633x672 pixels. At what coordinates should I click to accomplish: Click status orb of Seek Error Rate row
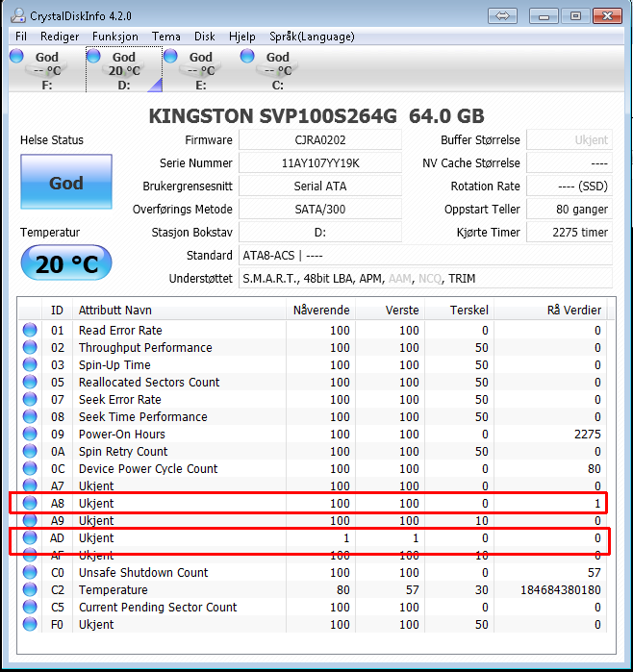30,399
